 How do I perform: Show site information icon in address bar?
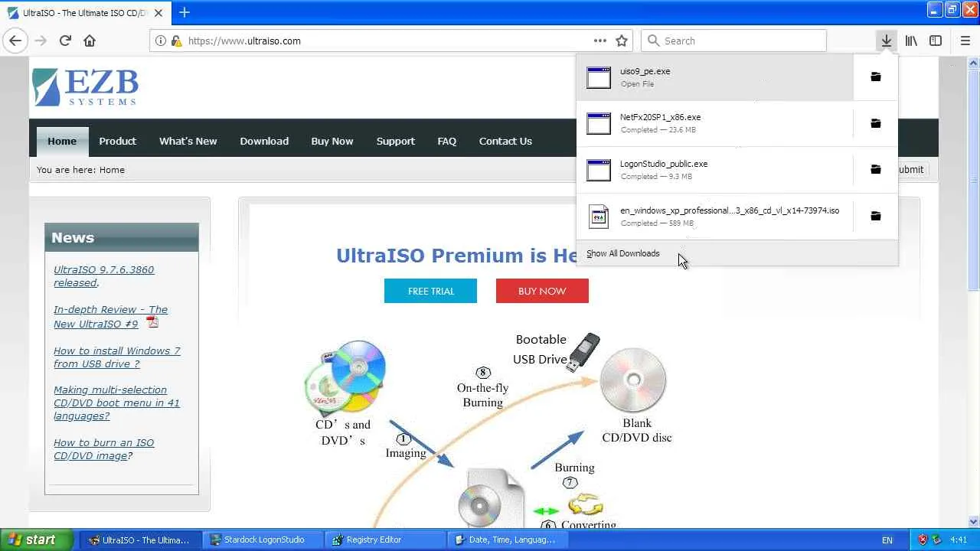161,41
